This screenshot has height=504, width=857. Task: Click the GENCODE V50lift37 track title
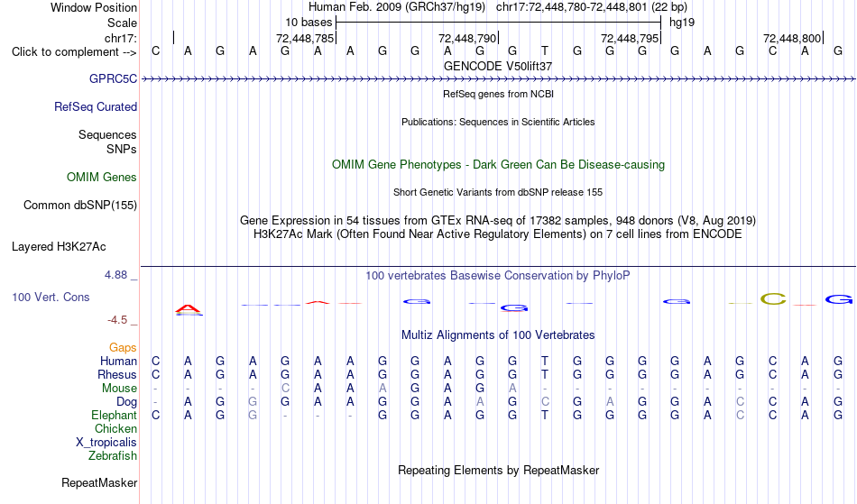(498, 66)
